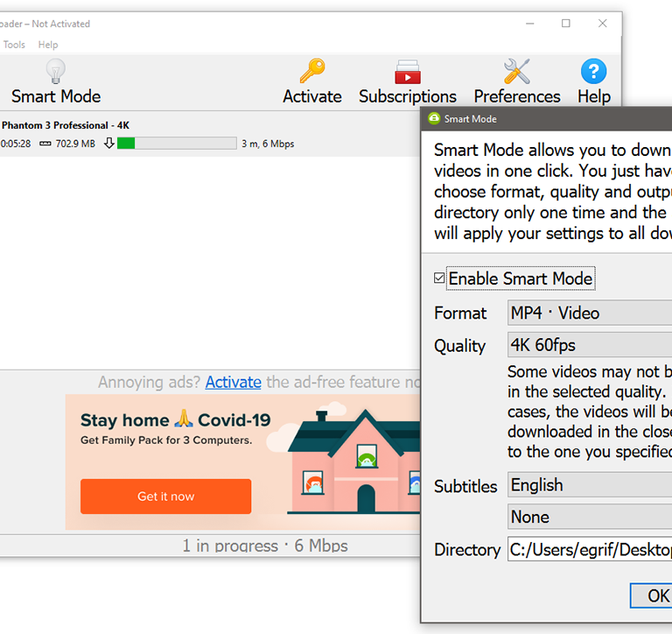Click the blue Help question mark icon

pyautogui.click(x=593, y=71)
